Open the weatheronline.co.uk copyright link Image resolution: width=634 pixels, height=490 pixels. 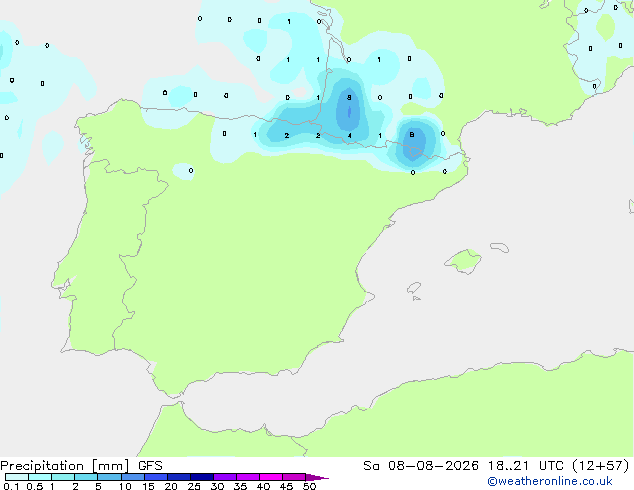(x=550, y=481)
